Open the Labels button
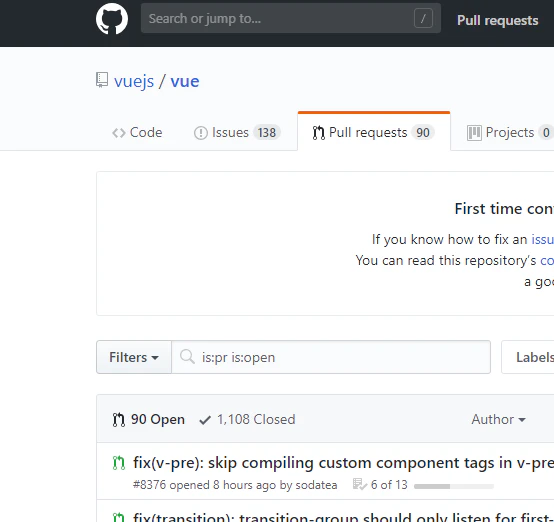The width and height of the screenshot is (554, 522). (528, 357)
